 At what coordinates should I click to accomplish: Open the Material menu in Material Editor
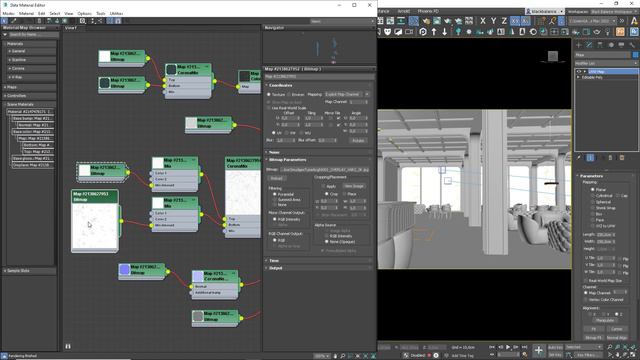26,13
